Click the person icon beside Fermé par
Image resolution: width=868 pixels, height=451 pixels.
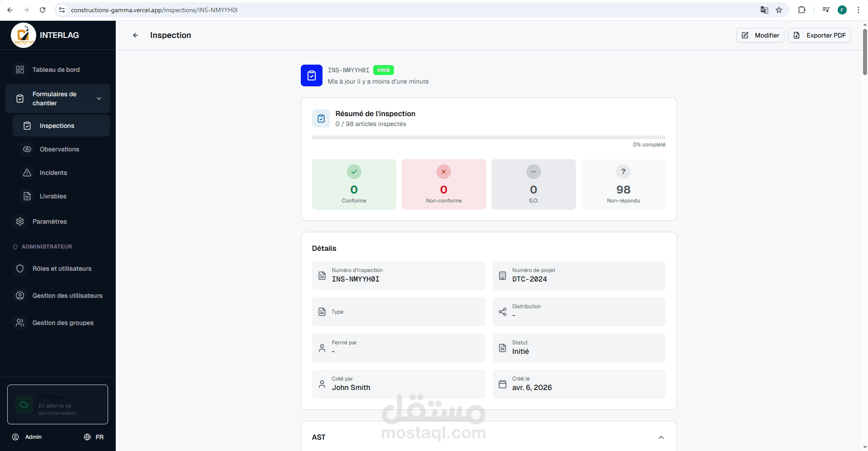tap(322, 348)
